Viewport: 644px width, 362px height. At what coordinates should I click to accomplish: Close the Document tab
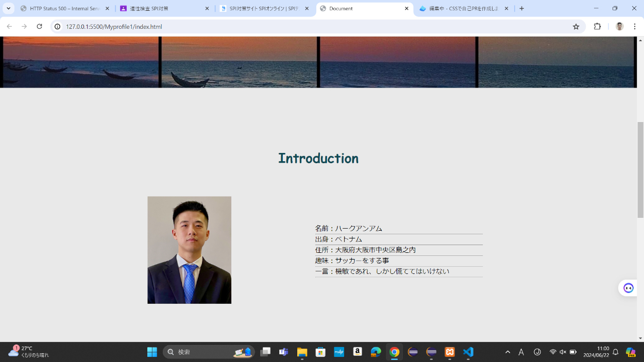(406, 9)
